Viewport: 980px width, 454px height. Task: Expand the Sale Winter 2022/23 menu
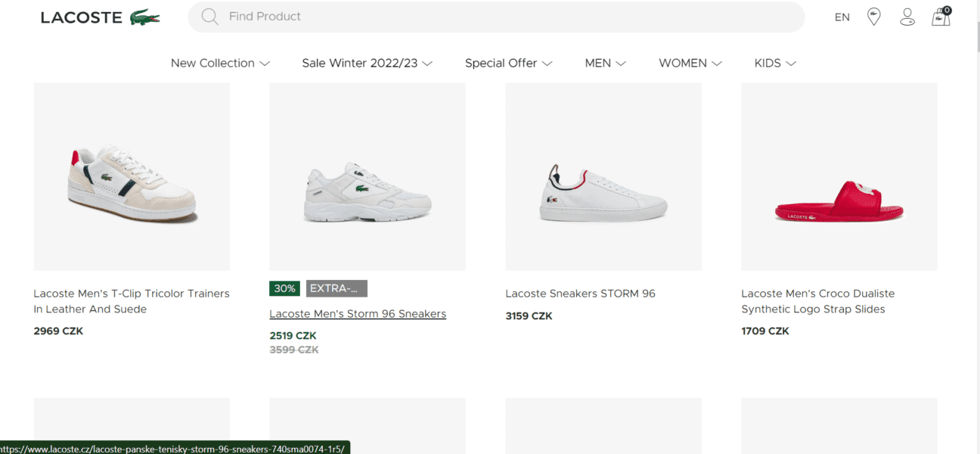(367, 64)
